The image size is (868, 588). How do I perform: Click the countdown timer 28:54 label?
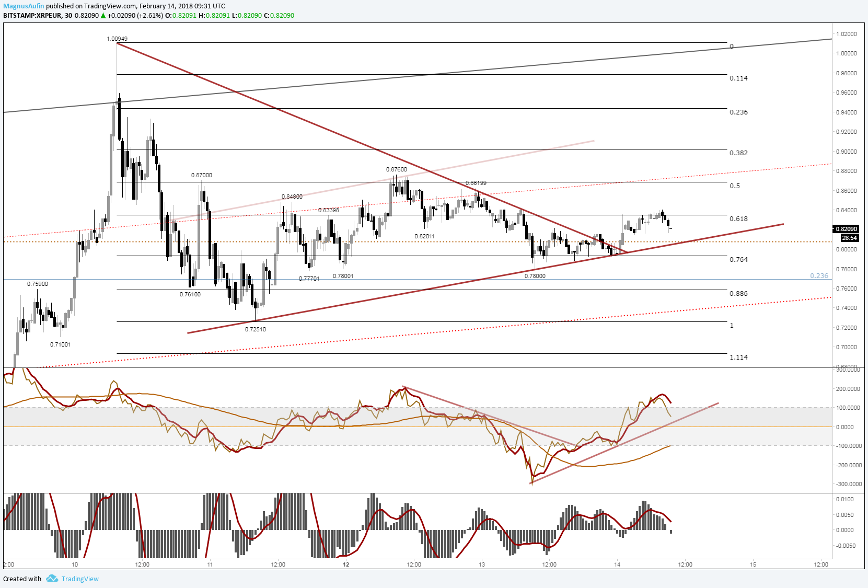click(850, 238)
